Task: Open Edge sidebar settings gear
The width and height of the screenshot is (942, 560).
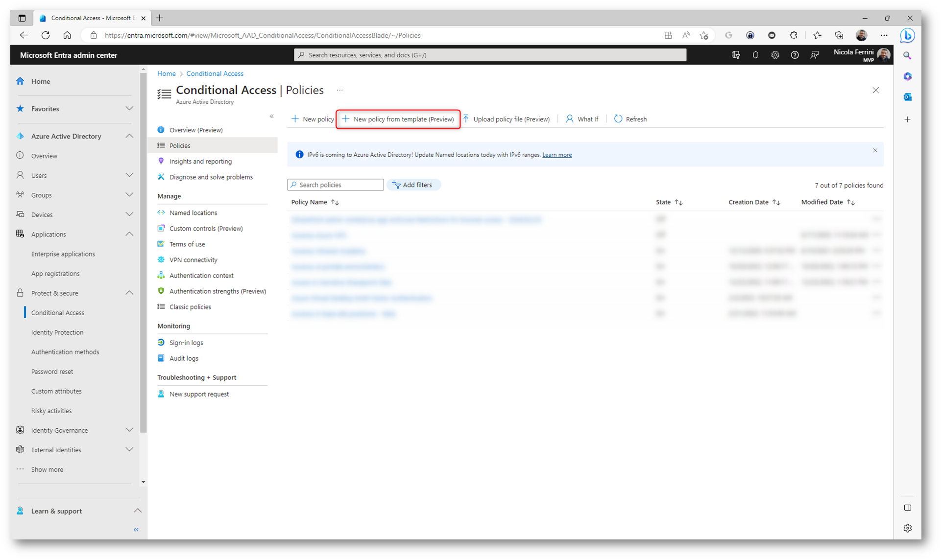Action: click(908, 528)
